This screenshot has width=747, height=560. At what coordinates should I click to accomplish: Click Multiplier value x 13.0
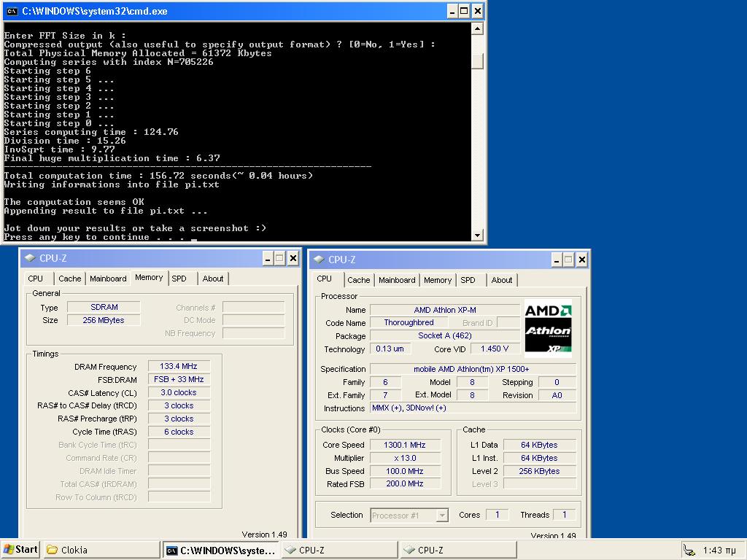[x=405, y=458]
